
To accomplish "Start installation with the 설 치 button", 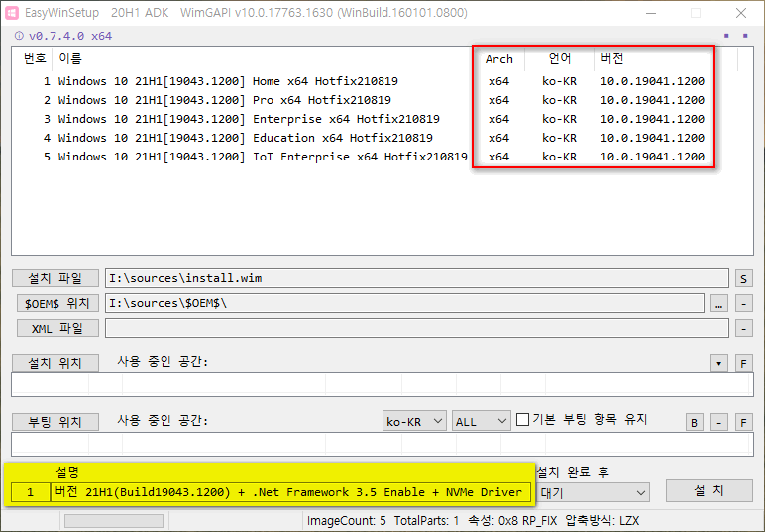I will click(x=709, y=490).
